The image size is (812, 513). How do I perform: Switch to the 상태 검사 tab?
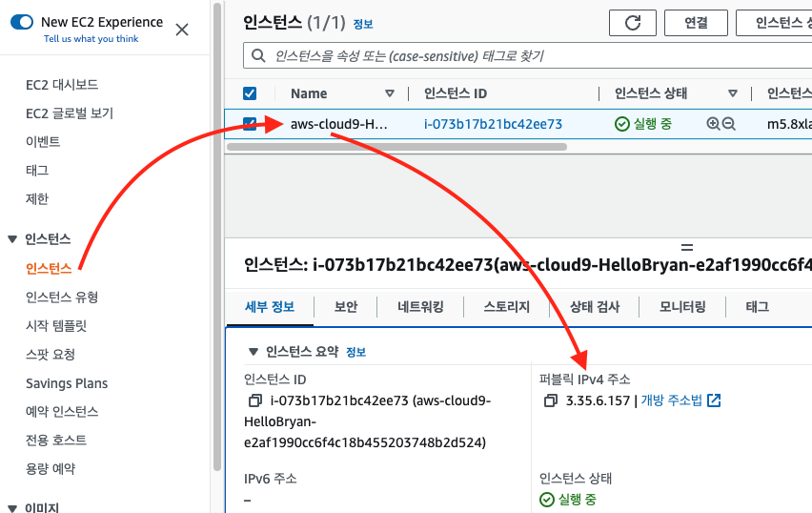coord(595,307)
